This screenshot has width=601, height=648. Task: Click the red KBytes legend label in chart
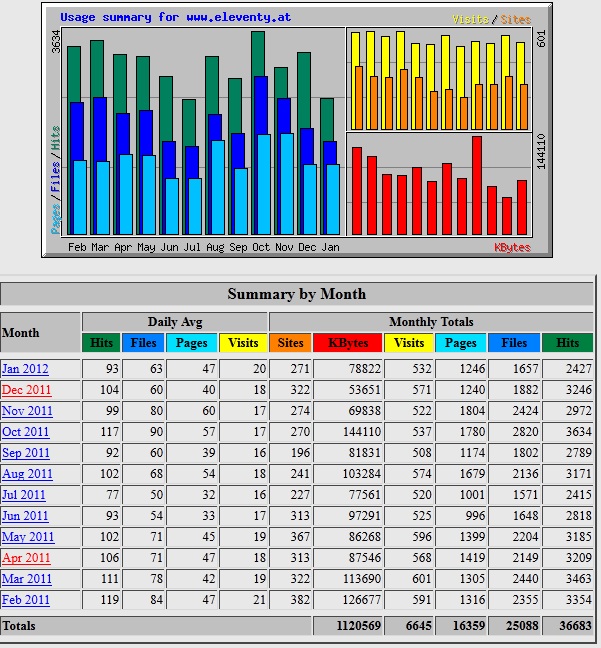click(512, 247)
